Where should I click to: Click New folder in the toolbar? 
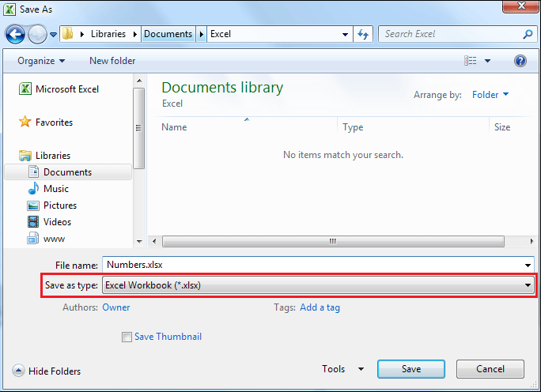click(x=112, y=61)
